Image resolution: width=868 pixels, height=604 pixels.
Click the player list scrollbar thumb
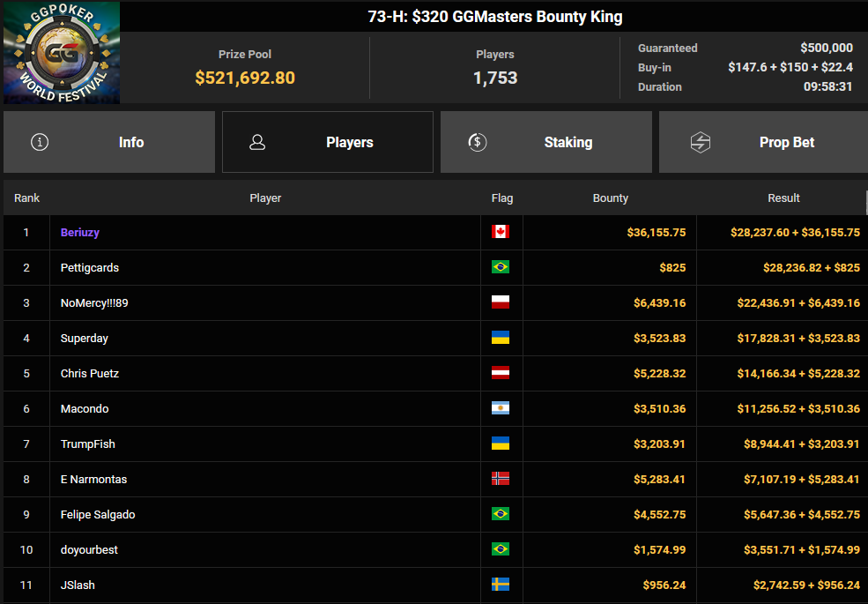point(866,202)
